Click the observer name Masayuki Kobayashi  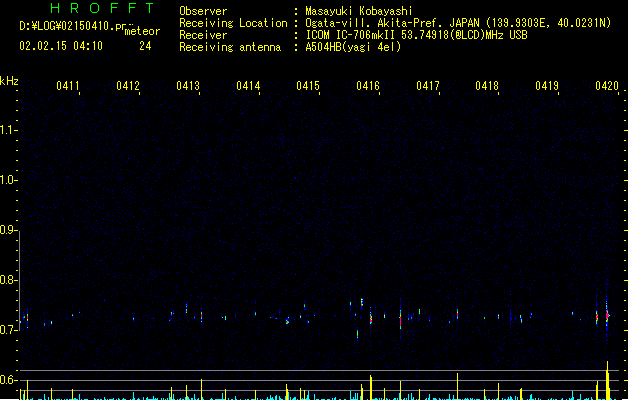pyautogui.click(x=358, y=11)
